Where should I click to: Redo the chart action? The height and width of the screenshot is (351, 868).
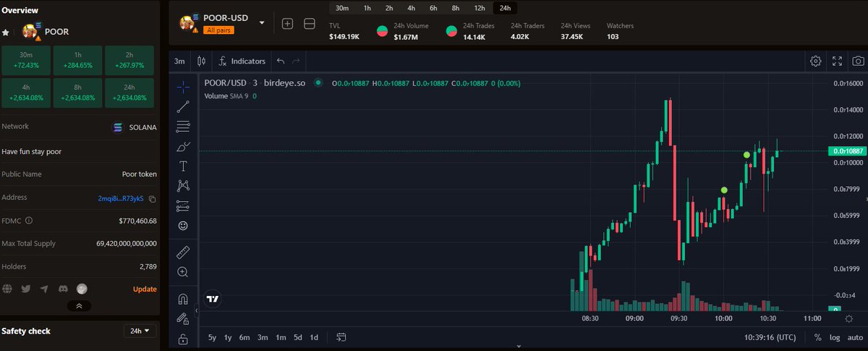(x=296, y=62)
